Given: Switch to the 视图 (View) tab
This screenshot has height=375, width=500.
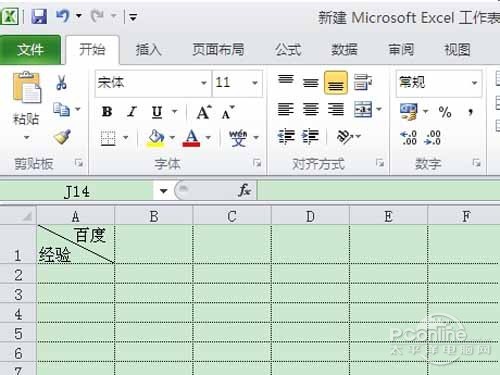Looking at the screenshot, I should [457, 50].
